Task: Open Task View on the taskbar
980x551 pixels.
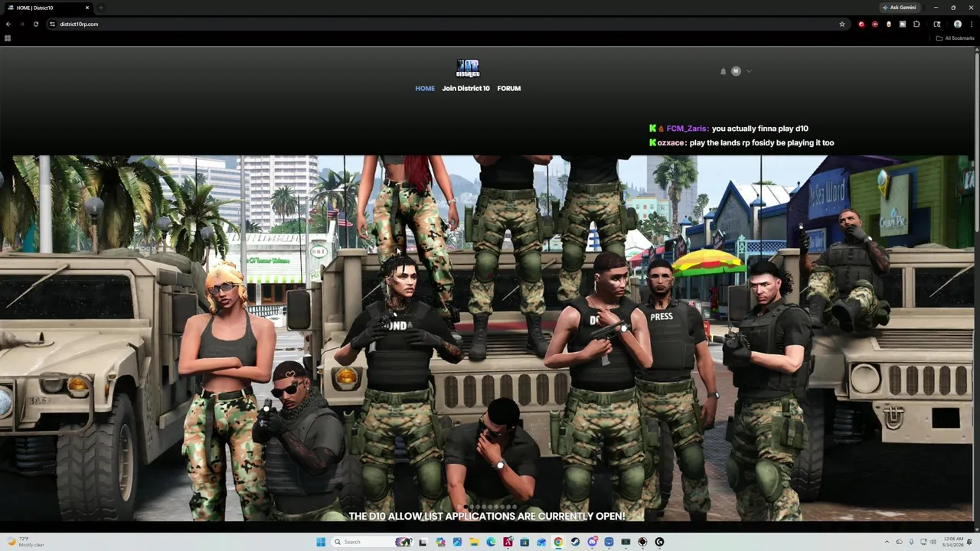Action: pos(422,542)
